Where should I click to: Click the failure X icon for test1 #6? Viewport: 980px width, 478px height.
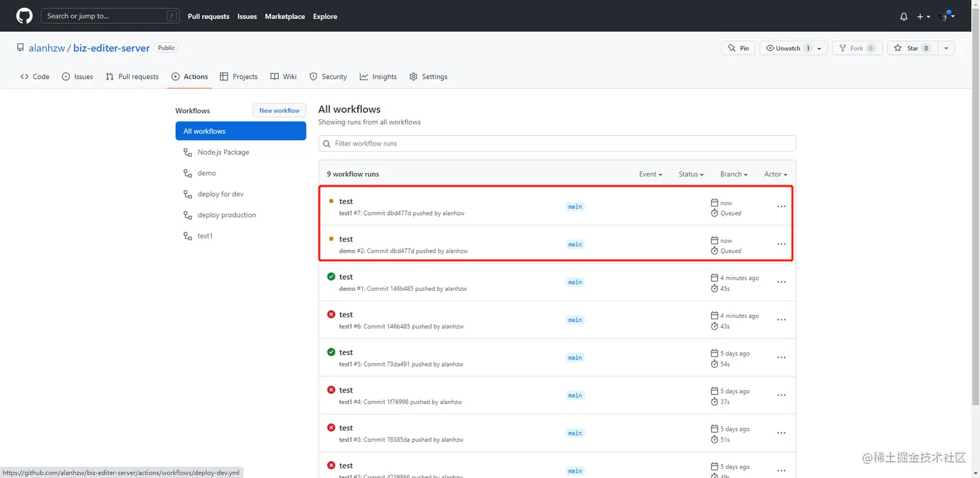331,314
